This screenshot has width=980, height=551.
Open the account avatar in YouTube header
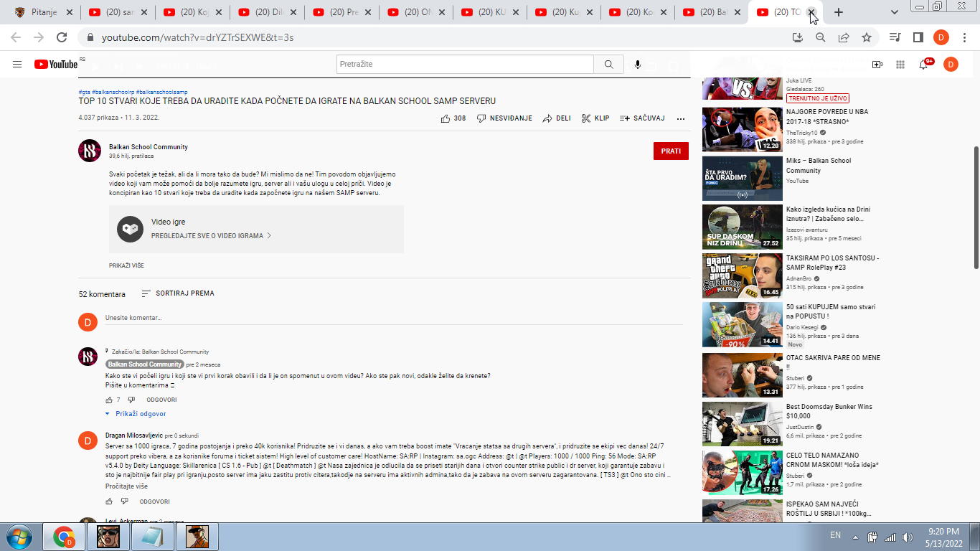[951, 65]
